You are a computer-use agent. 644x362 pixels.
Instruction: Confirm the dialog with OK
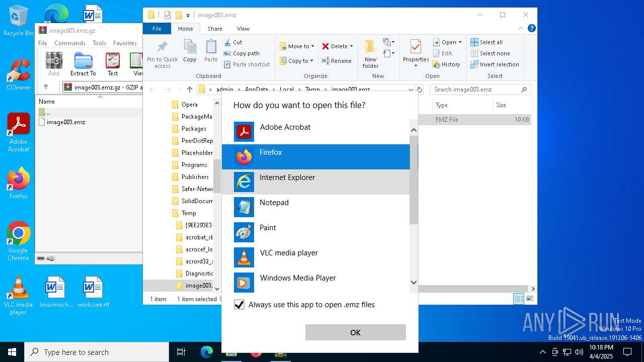click(x=355, y=332)
